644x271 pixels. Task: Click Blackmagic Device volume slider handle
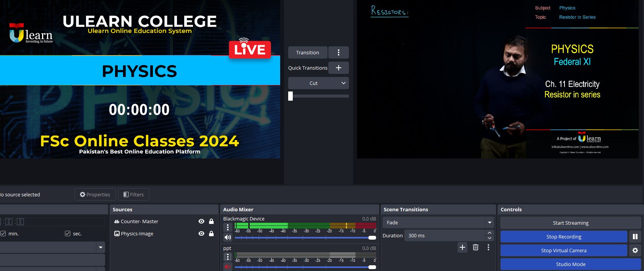click(372, 238)
